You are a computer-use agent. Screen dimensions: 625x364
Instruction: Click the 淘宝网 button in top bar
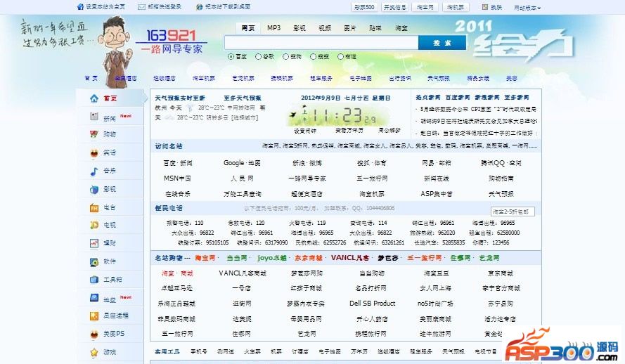[x=425, y=7]
